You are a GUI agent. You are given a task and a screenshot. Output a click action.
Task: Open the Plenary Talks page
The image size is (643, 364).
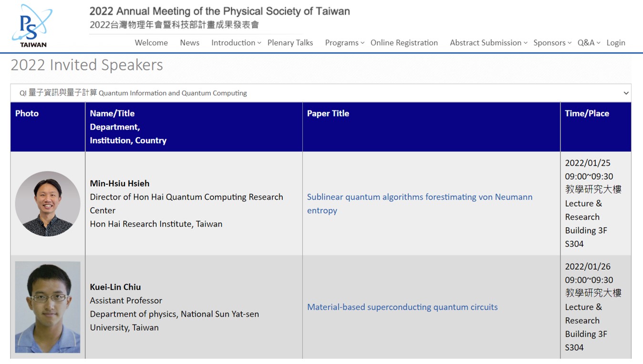pos(290,43)
